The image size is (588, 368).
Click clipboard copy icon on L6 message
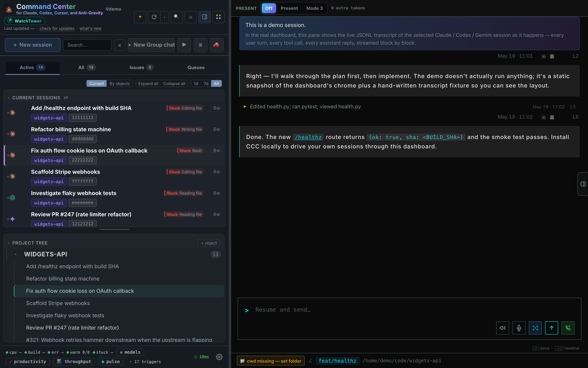(552, 117)
